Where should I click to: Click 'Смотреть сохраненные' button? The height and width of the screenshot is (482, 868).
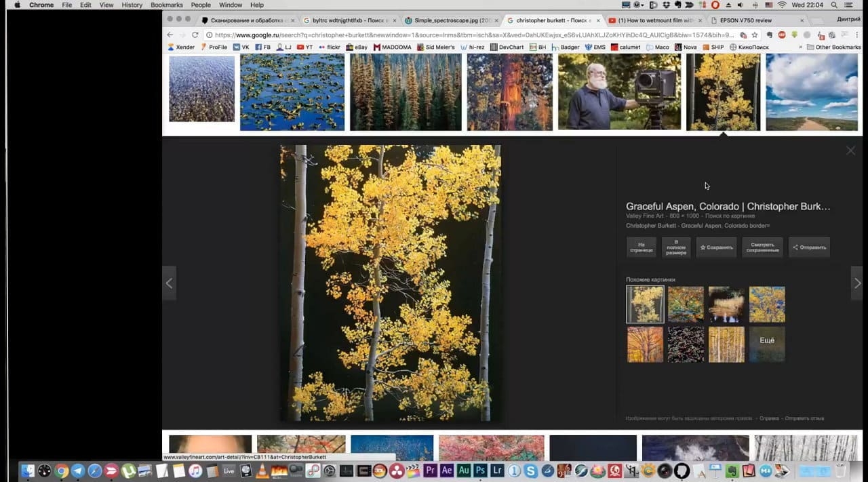click(763, 247)
